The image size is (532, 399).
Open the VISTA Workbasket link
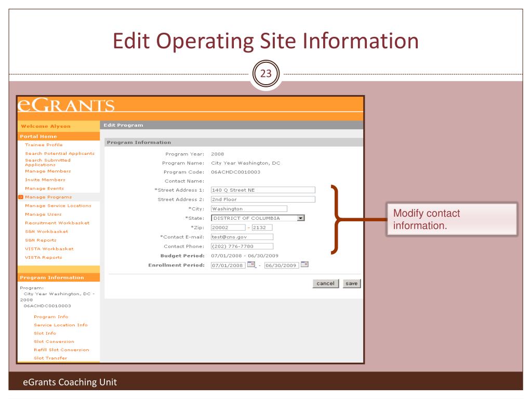click(49, 249)
